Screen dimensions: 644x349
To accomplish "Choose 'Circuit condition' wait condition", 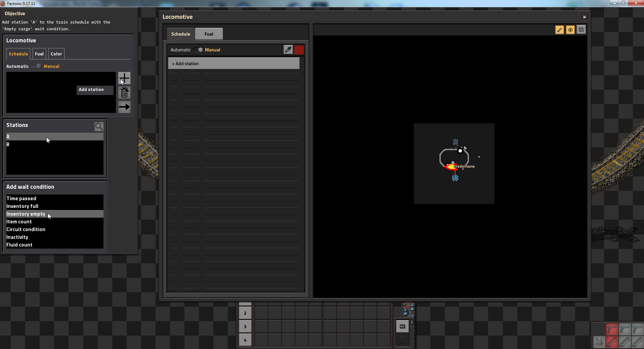I will click(x=55, y=229).
